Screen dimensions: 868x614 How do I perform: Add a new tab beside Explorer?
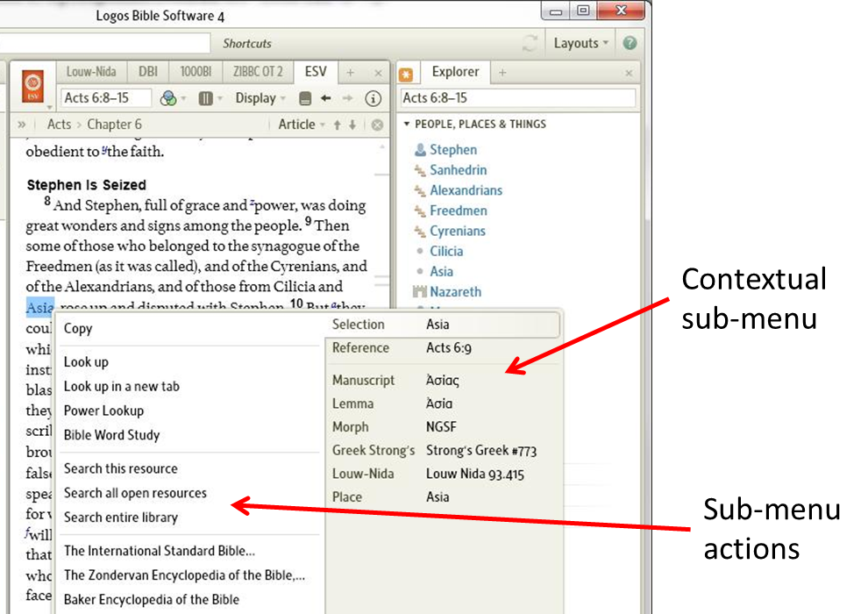coord(502,73)
